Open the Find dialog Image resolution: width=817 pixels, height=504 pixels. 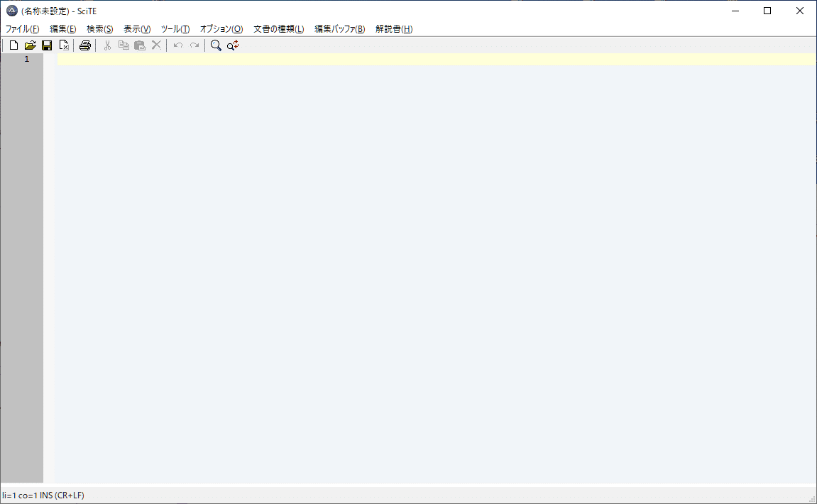click(x=215, y=45)
